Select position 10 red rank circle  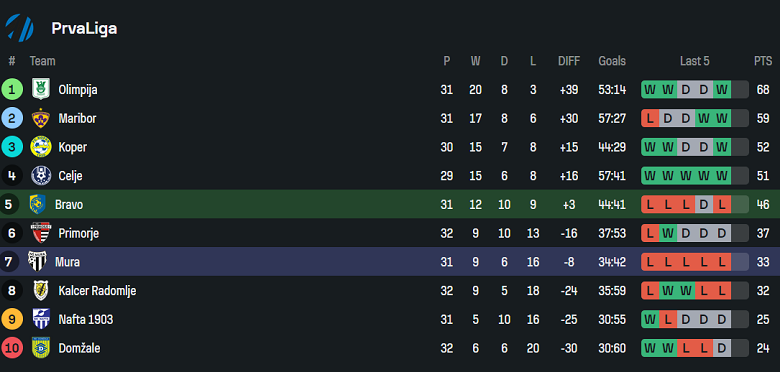click(x=11, y=348)
